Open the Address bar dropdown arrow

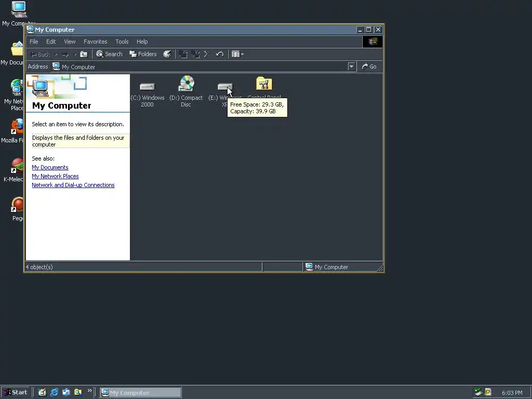coord(351,66)
